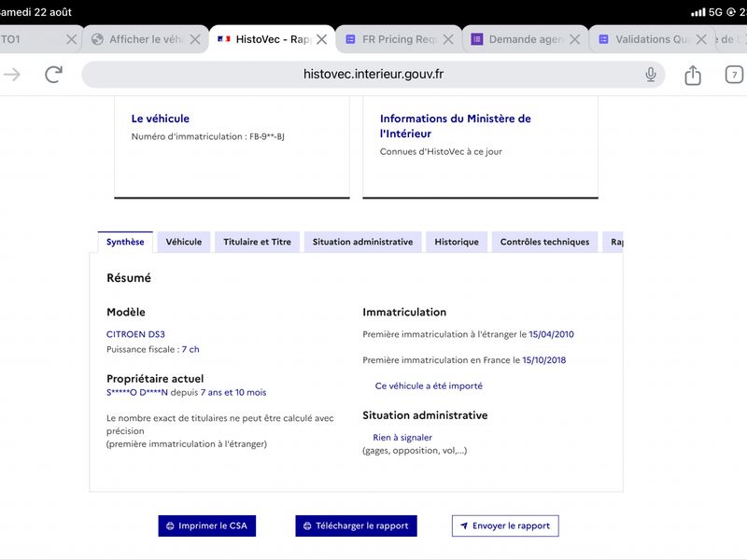Click the Informations du Ministère de l'Intérieur heading
747x560 pixels.
point(456,126)
